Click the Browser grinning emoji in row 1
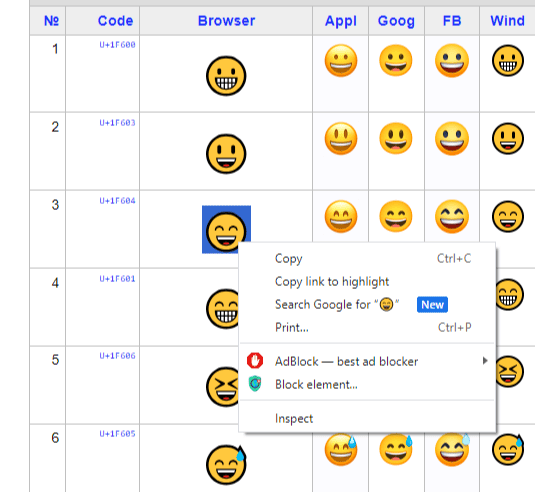The image size is (535, 492). pyautogui.click(x=226, y=76)
